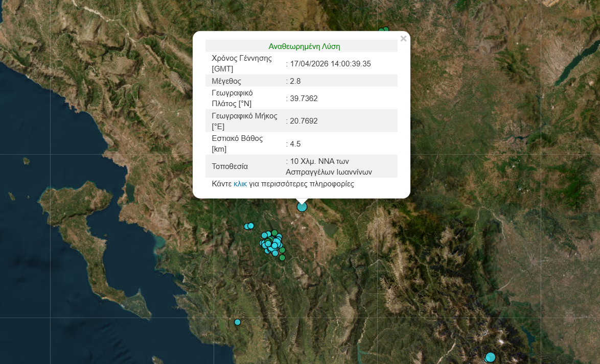The image size is (600, 364).
Task: Click the latitude value 39.7362
Action: (x=304, y=99)
